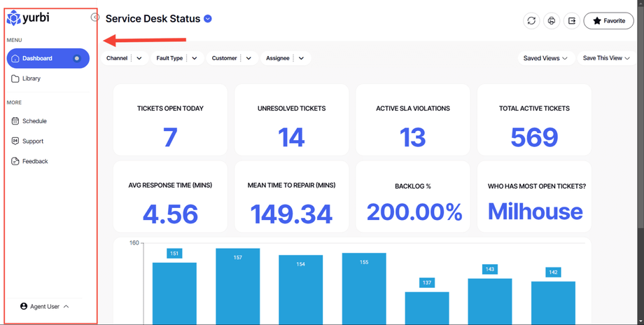Viewport: 644px width, 325px height.
Task: Click the bar labeled 157
Action: coord(238,286)
